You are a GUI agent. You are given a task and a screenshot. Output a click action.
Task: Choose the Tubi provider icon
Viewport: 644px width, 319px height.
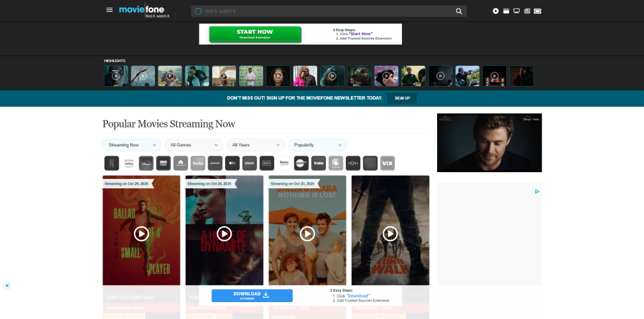coord(318,163)
